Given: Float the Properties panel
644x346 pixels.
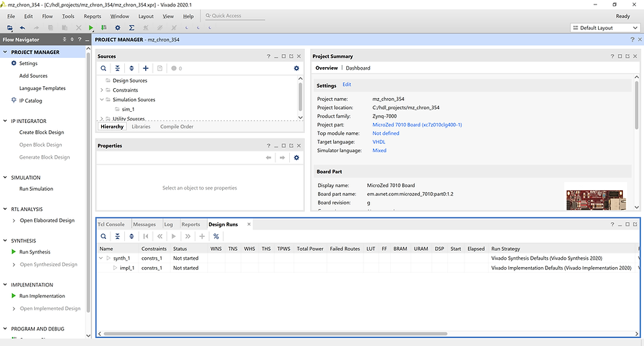Looking at the screenshot, I should [x=291, y=145].
